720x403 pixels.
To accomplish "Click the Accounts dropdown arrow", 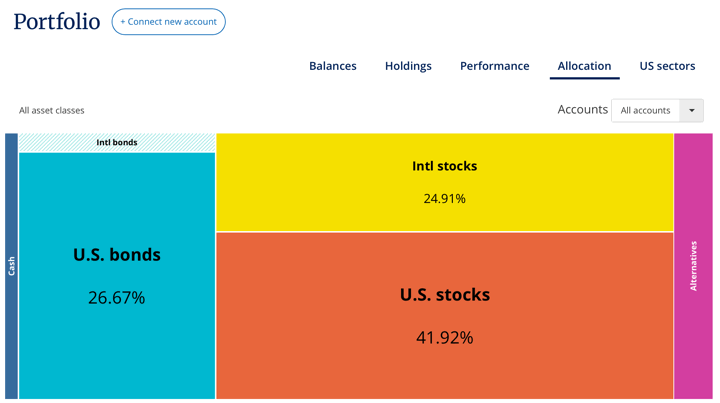I will 692,110.
